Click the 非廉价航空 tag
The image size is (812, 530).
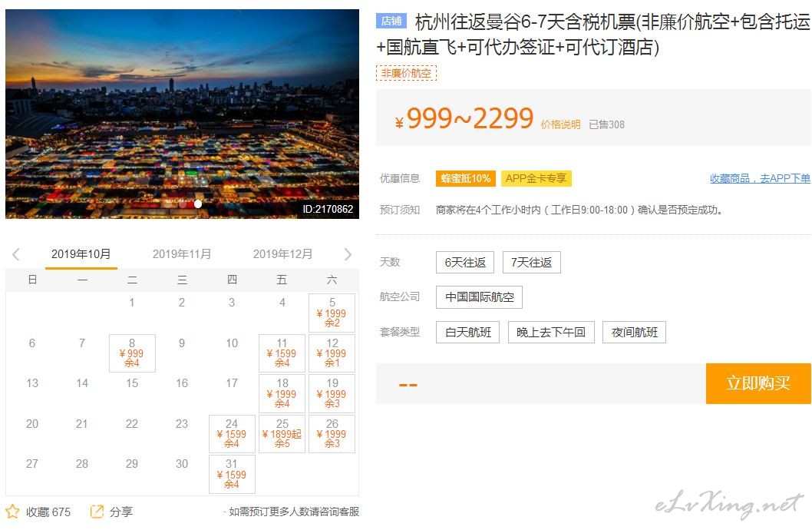point(407,73)
